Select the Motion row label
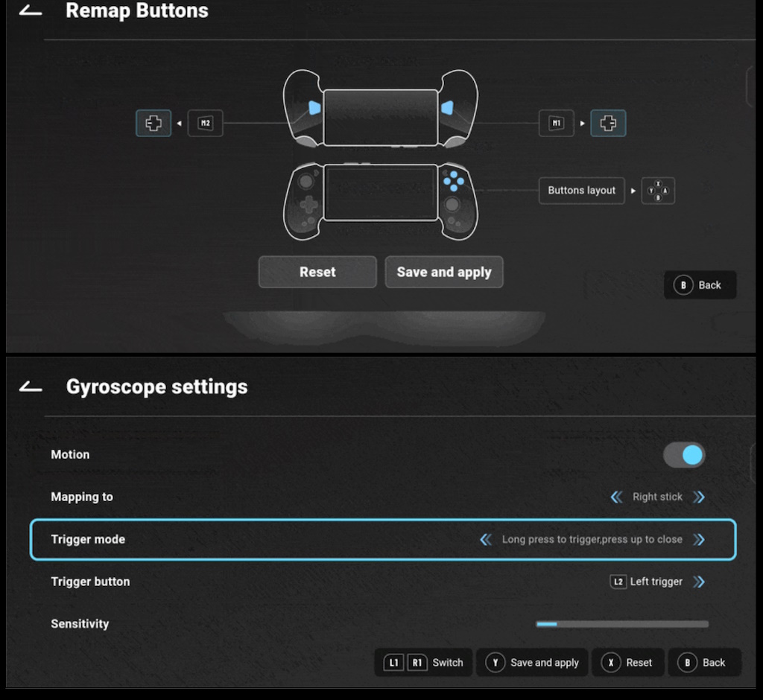This screenshot has height=700, width=763. [x=70, y=455]
